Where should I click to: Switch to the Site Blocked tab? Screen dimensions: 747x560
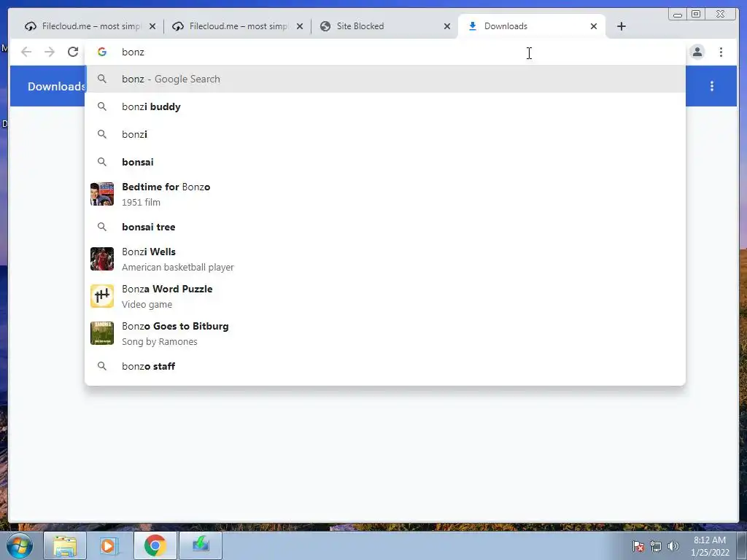point(385,26)
